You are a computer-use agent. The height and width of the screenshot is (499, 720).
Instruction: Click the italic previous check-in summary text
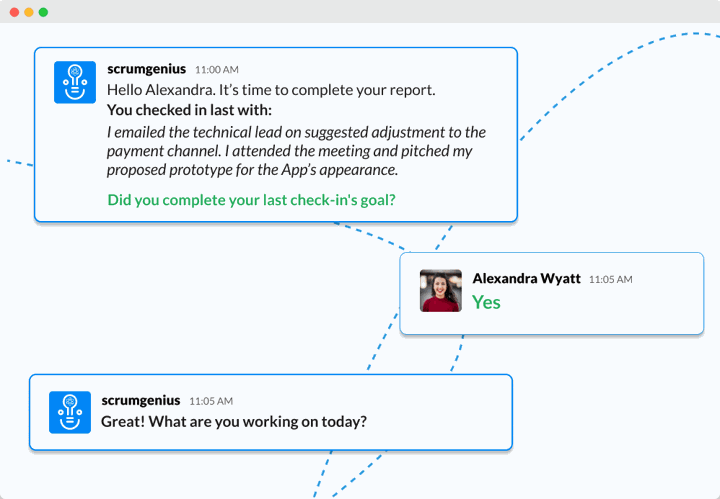pyautogui.click(x=296, y=151)
